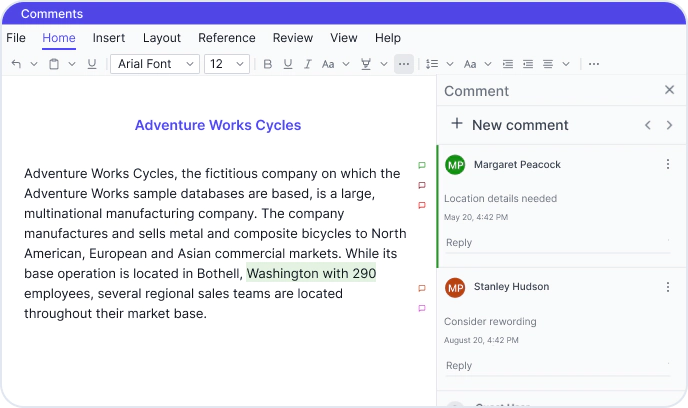Open Stanley Hudson comment options menu

[x=668, y=287]
